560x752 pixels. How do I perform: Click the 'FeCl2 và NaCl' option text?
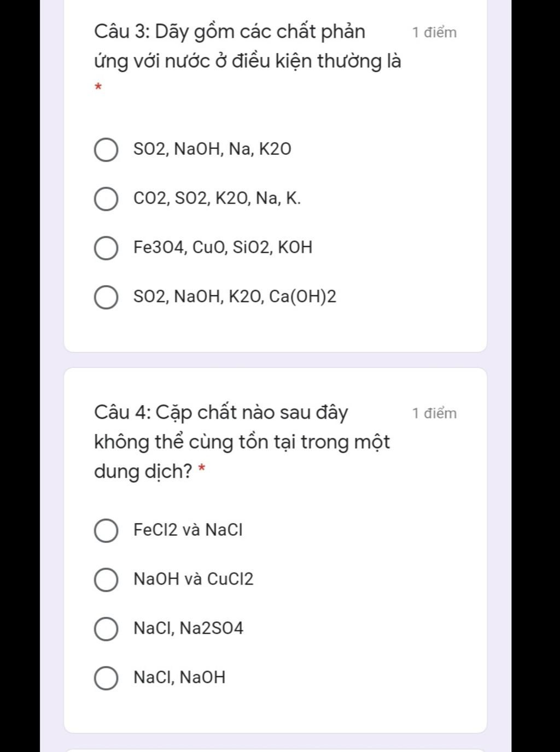(x=188, y=530)
